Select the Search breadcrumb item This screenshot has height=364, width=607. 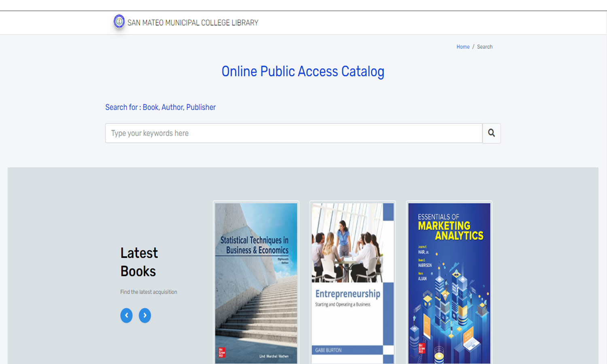(x=484, y=47)
